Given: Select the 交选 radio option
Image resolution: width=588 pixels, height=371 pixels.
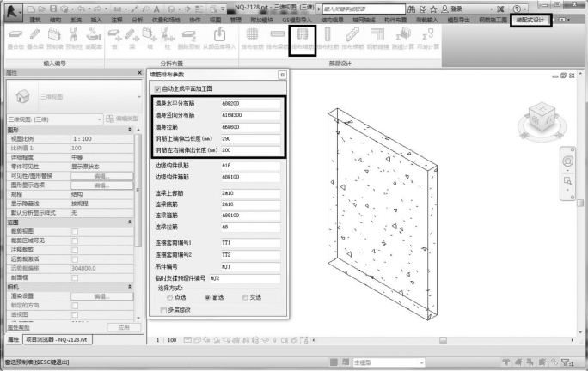Looking at the screenshot, I should (245, 297).
